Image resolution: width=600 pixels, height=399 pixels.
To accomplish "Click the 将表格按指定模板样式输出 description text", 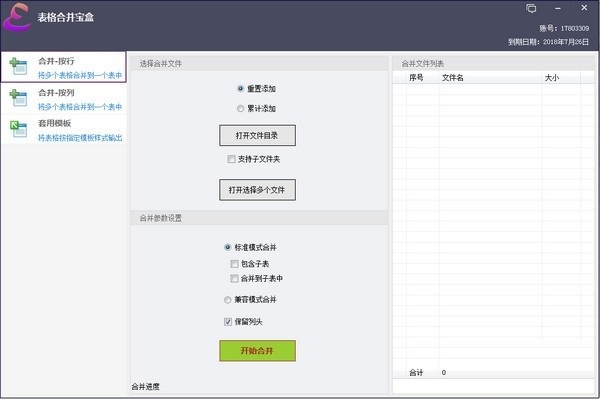I will pos(80,138).
